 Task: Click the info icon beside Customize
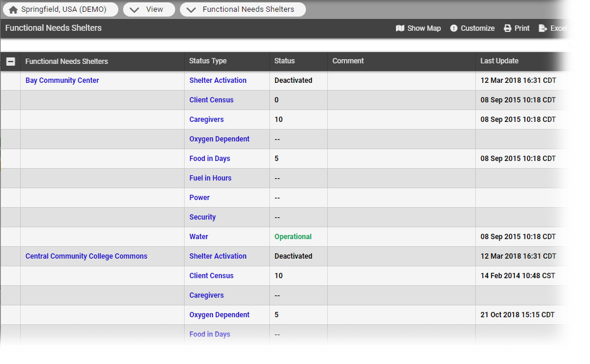(x=453, y=28)
